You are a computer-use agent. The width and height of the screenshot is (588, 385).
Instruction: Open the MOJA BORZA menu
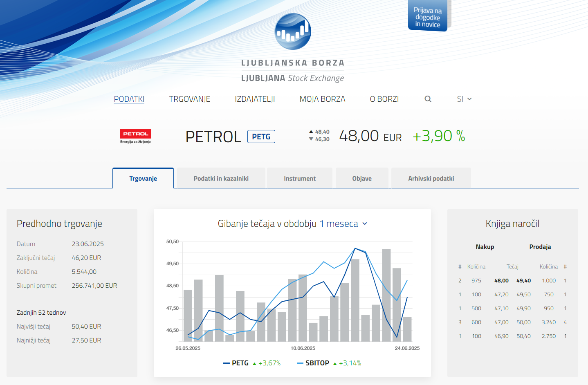322,99
